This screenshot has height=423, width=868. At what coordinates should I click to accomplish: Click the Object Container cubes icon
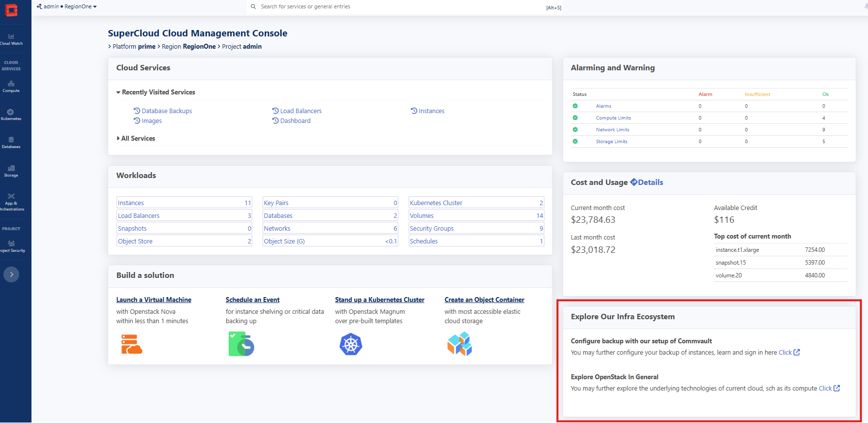point(459,344)
